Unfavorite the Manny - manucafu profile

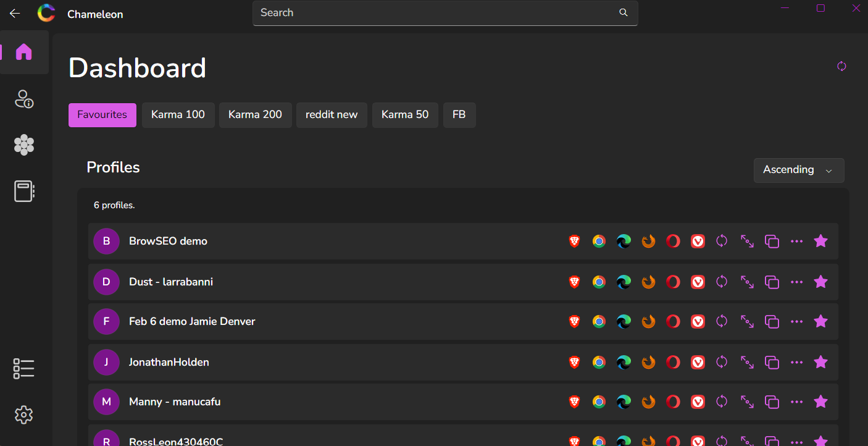pyautogui.click(x=821, y=402)
